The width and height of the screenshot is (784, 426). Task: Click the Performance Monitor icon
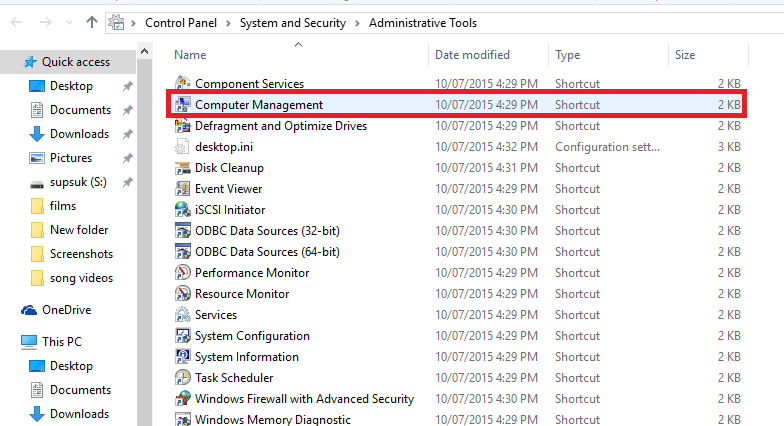(183, 273)
